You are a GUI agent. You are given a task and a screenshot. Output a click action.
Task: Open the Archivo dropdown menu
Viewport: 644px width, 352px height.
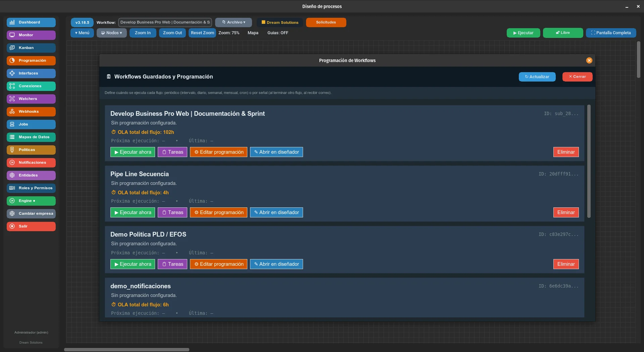(234, 22)
